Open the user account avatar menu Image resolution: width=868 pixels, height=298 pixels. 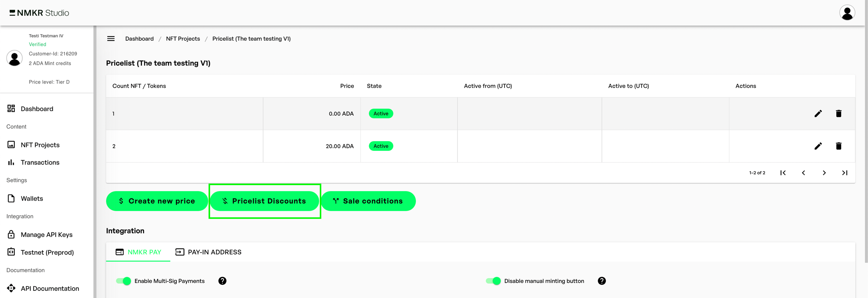(847, 13)
